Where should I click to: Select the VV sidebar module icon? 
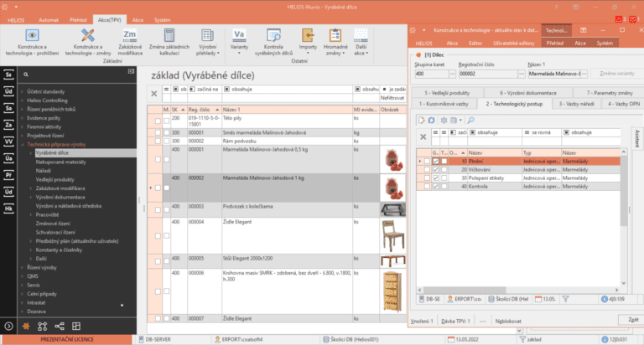[x=8, y=142]
